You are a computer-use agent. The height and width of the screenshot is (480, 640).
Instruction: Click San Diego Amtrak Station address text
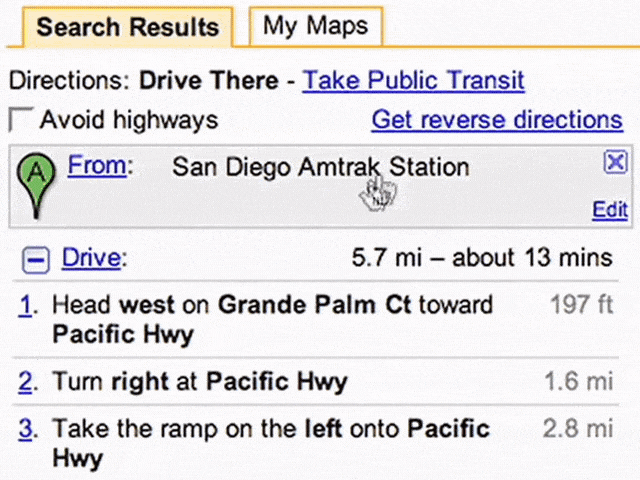pos(321,167)
